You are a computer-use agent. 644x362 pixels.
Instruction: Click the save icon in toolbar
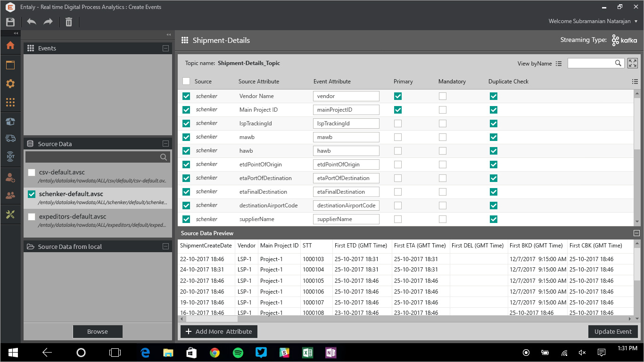[10, 22]
